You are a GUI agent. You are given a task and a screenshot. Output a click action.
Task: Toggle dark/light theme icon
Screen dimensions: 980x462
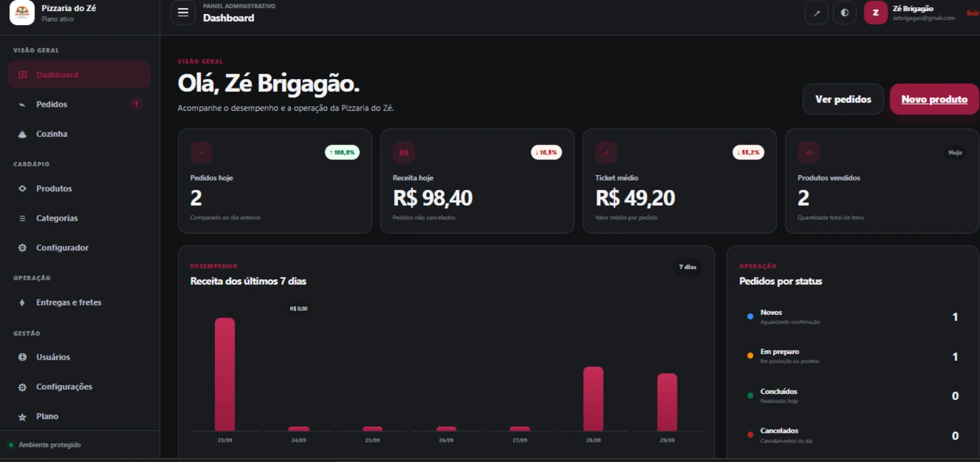(845, 12)
